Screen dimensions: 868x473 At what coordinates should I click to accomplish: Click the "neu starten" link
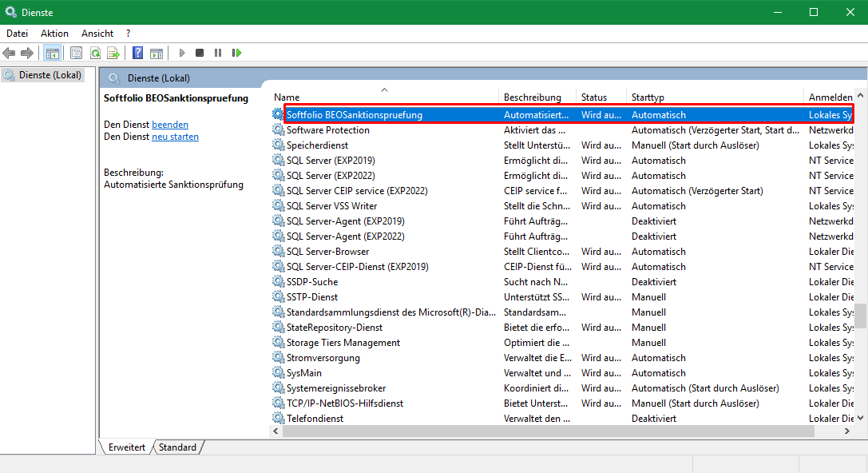pos(175,137)
